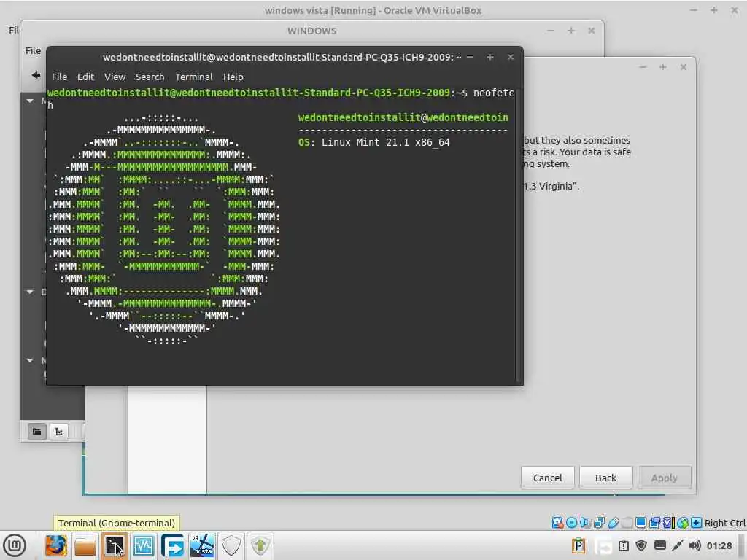
Task: Open the terminal View menu
Action: (115, 77)
